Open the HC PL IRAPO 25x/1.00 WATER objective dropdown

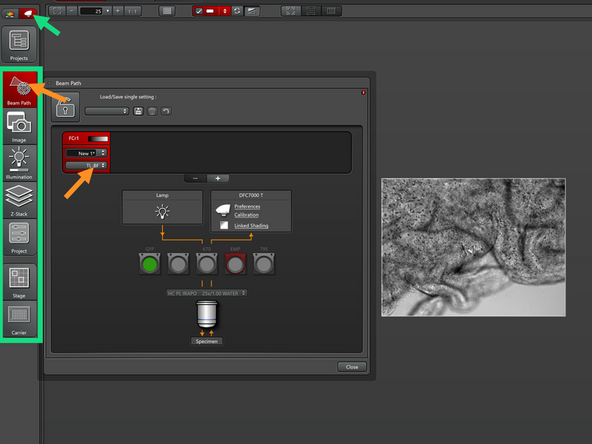coord(206,293)
